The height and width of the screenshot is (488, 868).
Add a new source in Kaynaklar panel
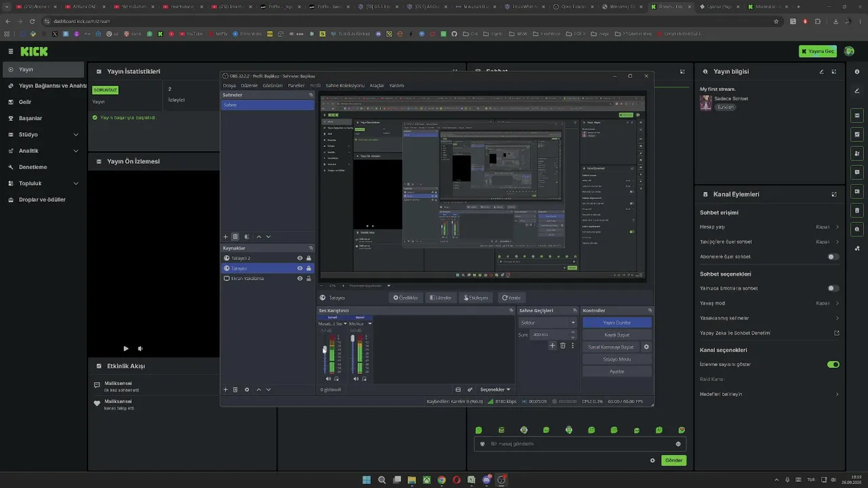pos(226,390)
